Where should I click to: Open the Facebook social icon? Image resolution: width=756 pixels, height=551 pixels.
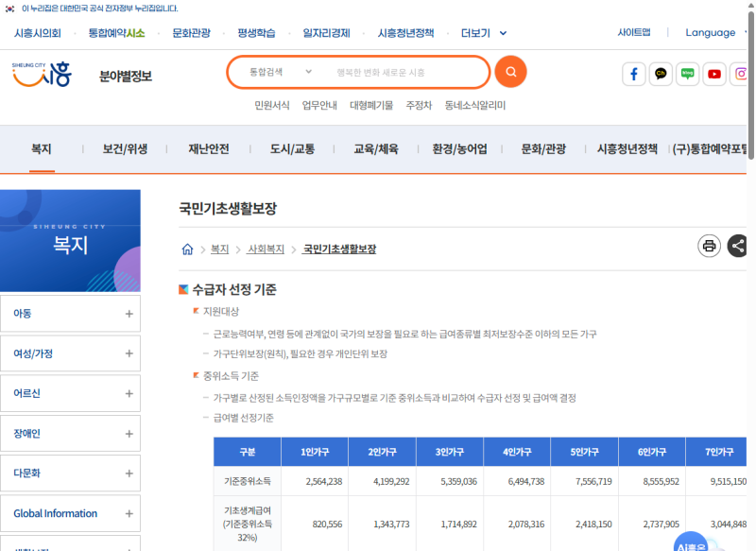point(633,75)
